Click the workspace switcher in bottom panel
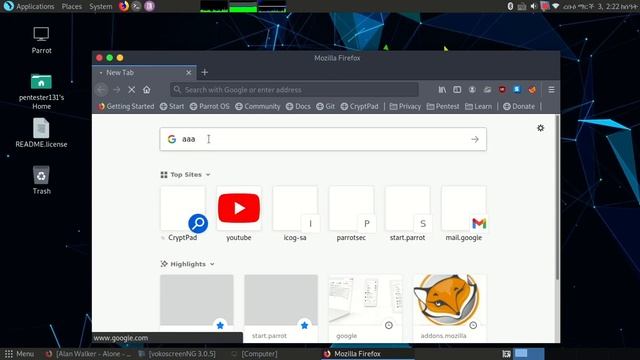 pos(528,354)
